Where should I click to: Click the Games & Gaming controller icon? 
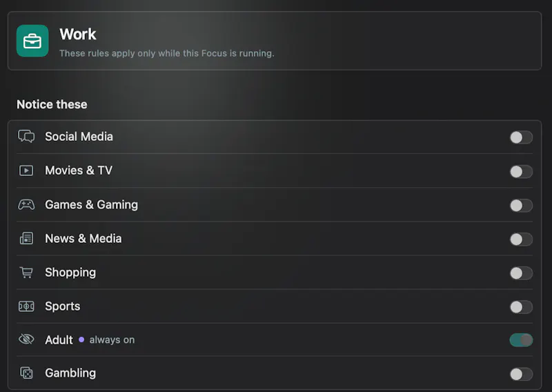[x=26, y=205]
